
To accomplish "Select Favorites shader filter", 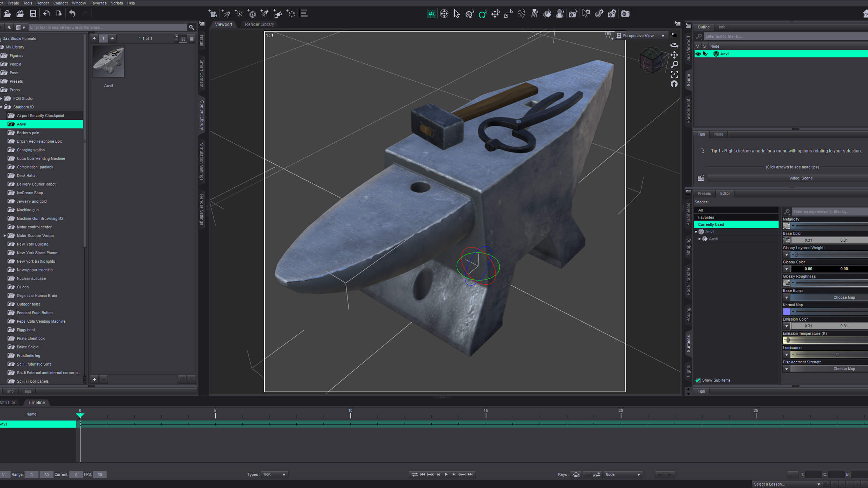I will [736, 217].
